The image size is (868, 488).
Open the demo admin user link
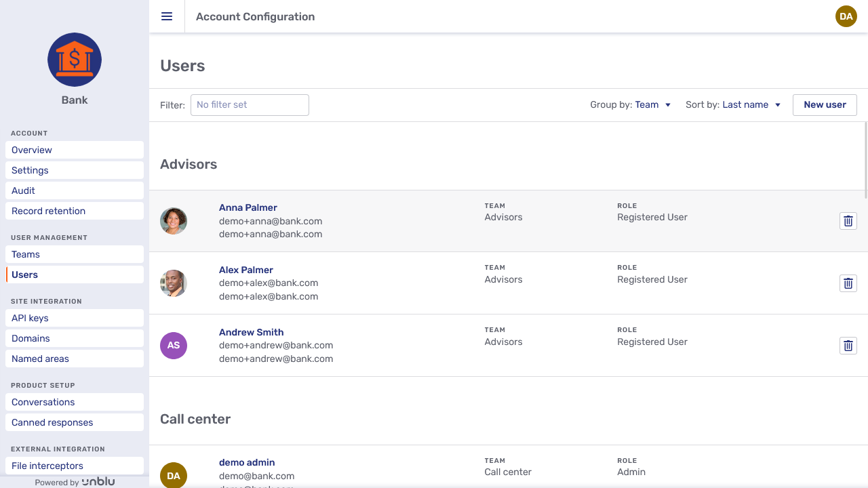pos(247,462)
